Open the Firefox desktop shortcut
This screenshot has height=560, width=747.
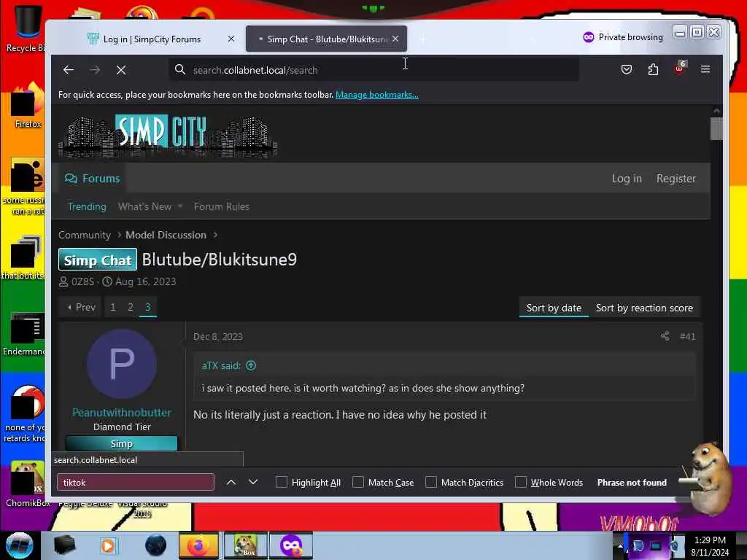(28, 106)
